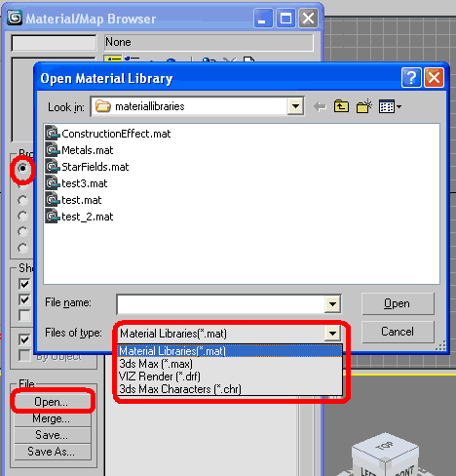
Task: Click the dialog Help question mark icon
Action: point(411,78)
